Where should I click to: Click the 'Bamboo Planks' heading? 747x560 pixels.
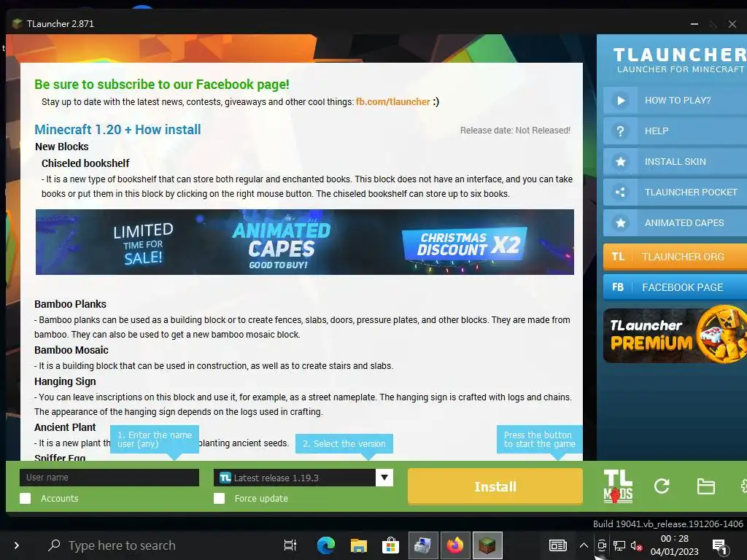pyautogui.click(x=70, y=304)
